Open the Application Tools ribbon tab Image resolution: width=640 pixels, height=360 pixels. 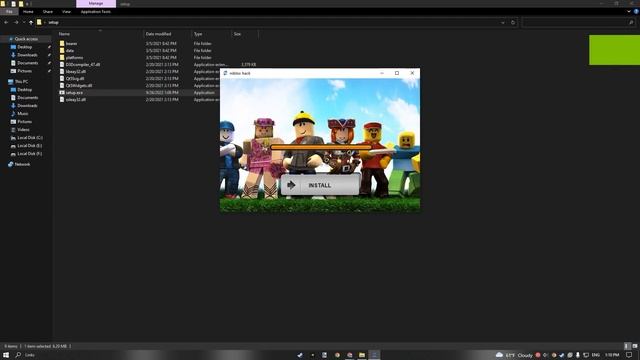tap(96, 12)
